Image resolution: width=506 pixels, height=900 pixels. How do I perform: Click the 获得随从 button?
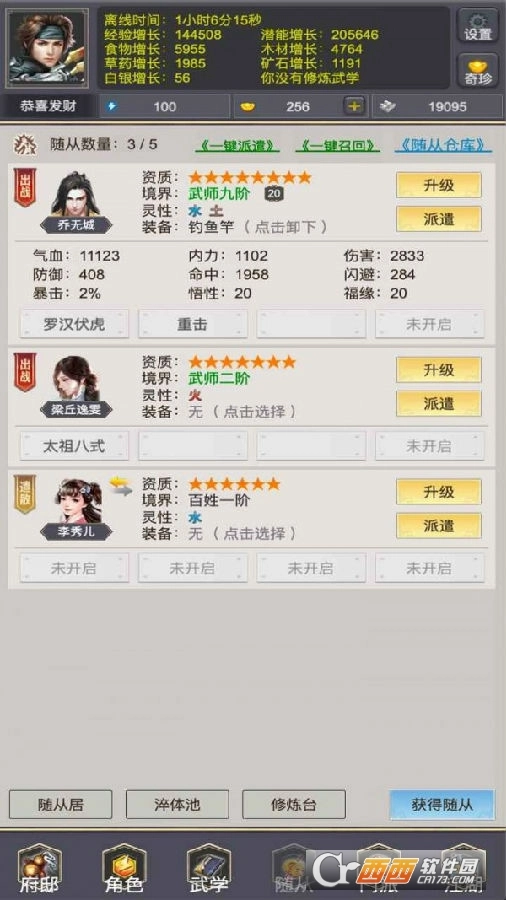(x=442, y=805)
